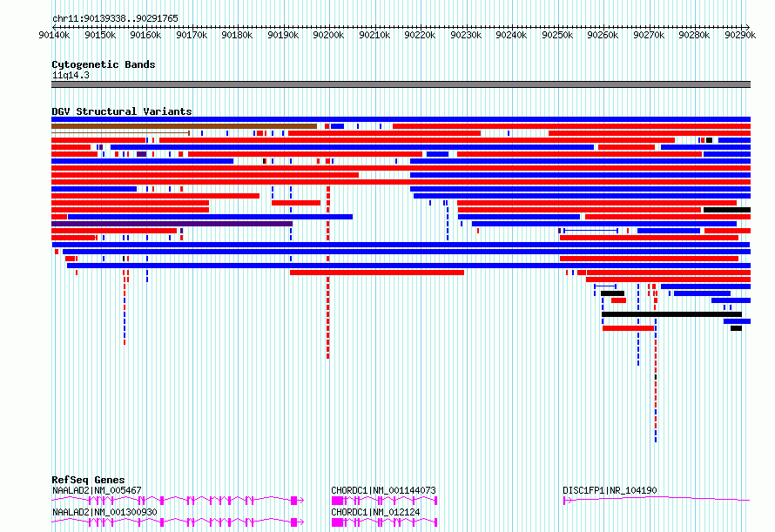This screenshot has width=775, height=532.
Task: Select the 90200k ruler tick label
Action: pyautogui.click(x=328, y=35)
